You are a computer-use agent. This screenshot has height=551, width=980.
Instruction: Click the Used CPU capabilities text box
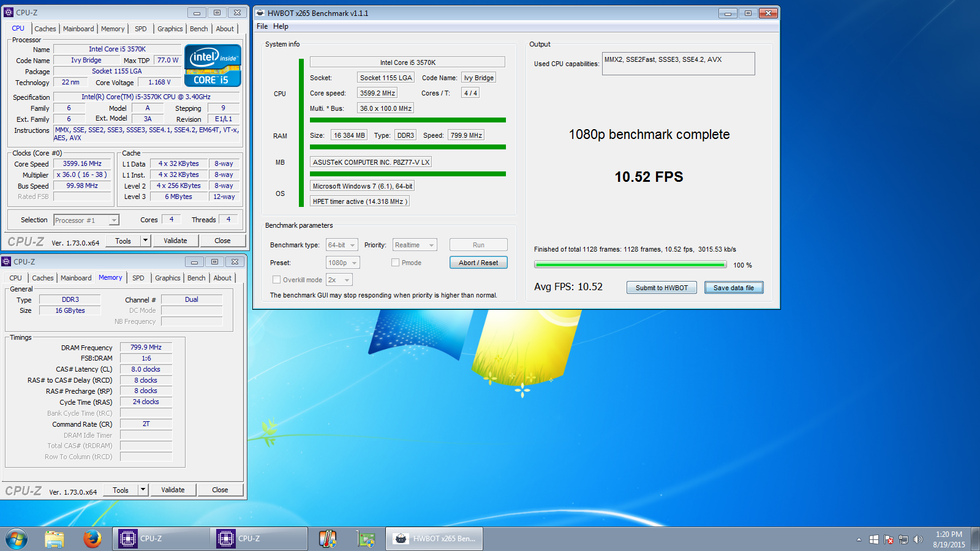[x=678, y=64]
